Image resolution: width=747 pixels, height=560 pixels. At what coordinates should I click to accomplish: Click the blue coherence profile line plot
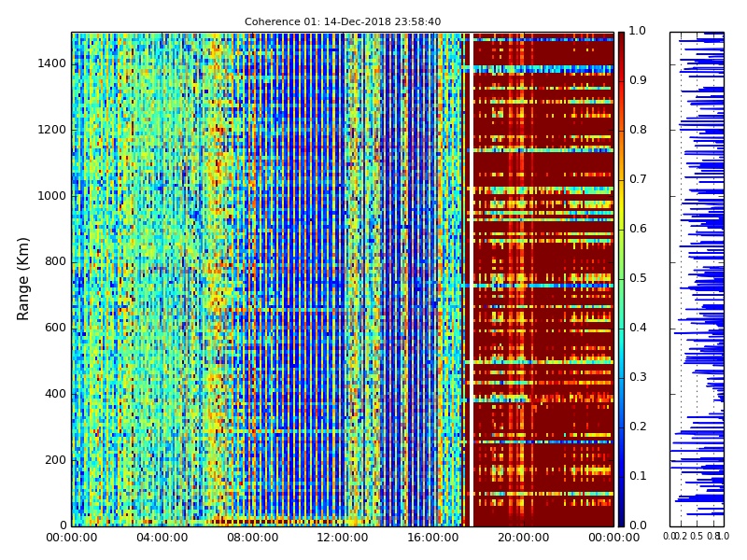click(697, 279)
